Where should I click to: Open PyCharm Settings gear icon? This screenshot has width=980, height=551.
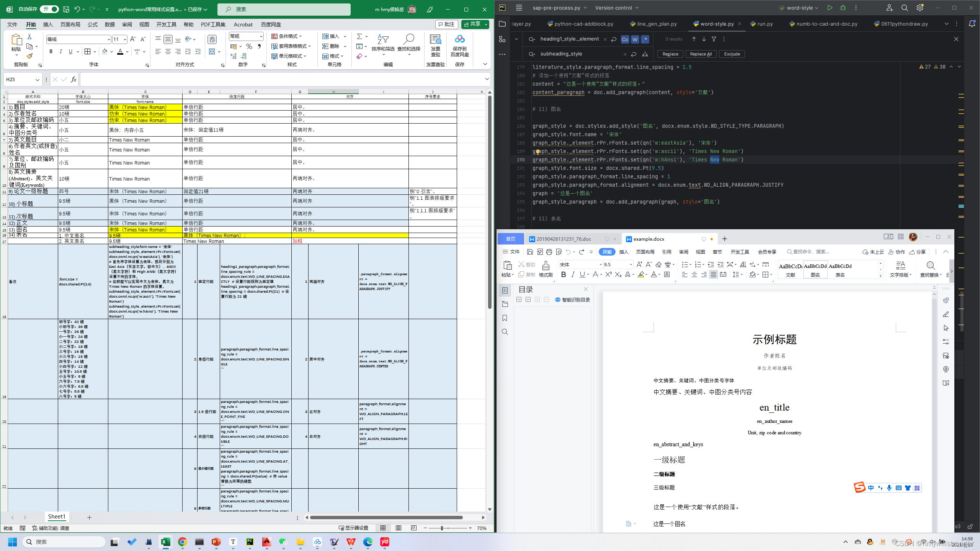coord(920,8)
